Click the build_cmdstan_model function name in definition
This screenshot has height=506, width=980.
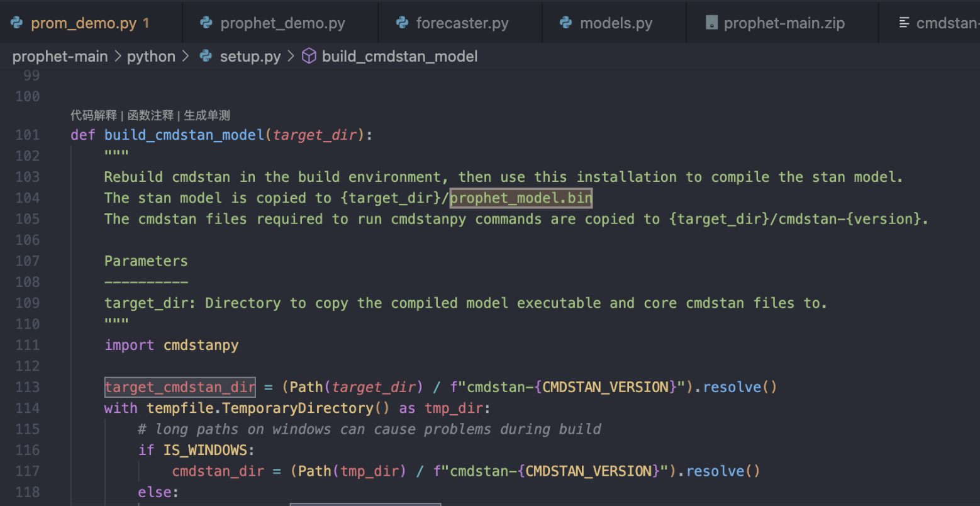[184, 135]
